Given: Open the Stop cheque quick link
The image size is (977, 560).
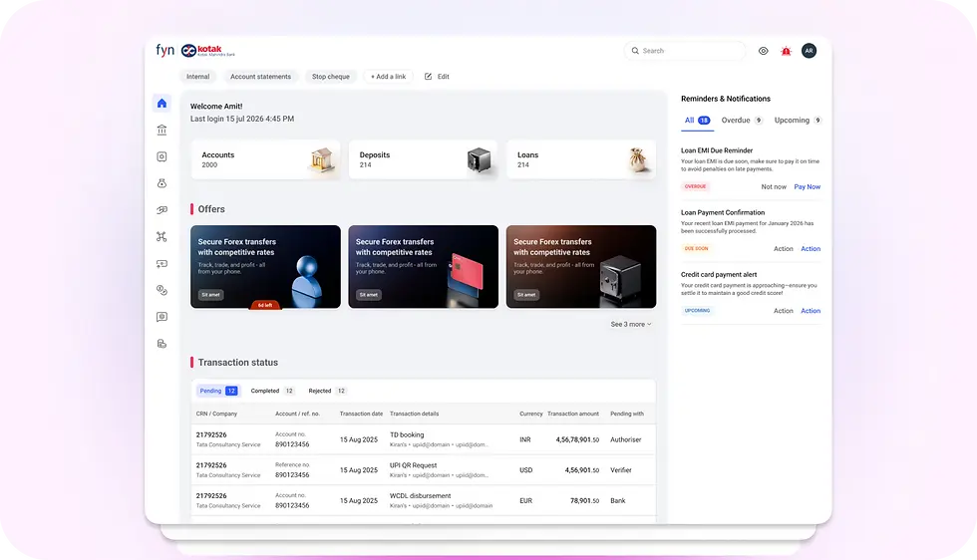Looking at the screenshot, I should [x=331, y=77].
